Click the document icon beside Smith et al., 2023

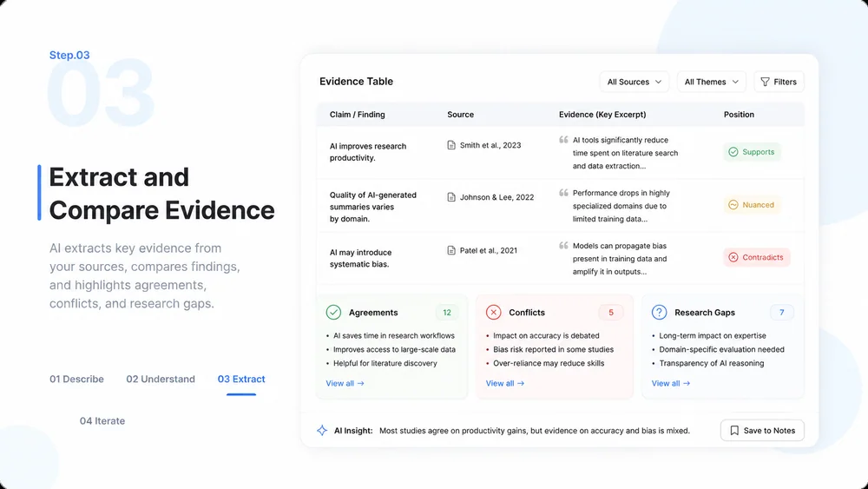[451, 145]
